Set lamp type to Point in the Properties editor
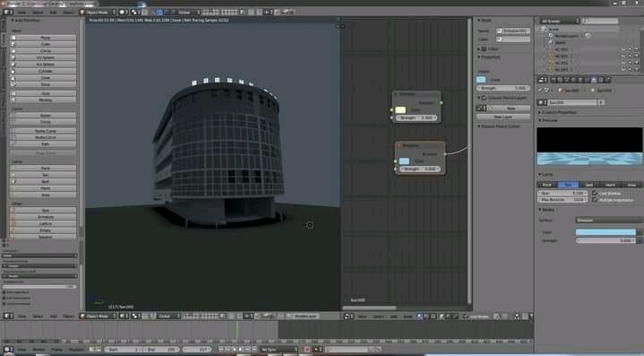This screenshot has width=644, height=356. tap(547, 185)
